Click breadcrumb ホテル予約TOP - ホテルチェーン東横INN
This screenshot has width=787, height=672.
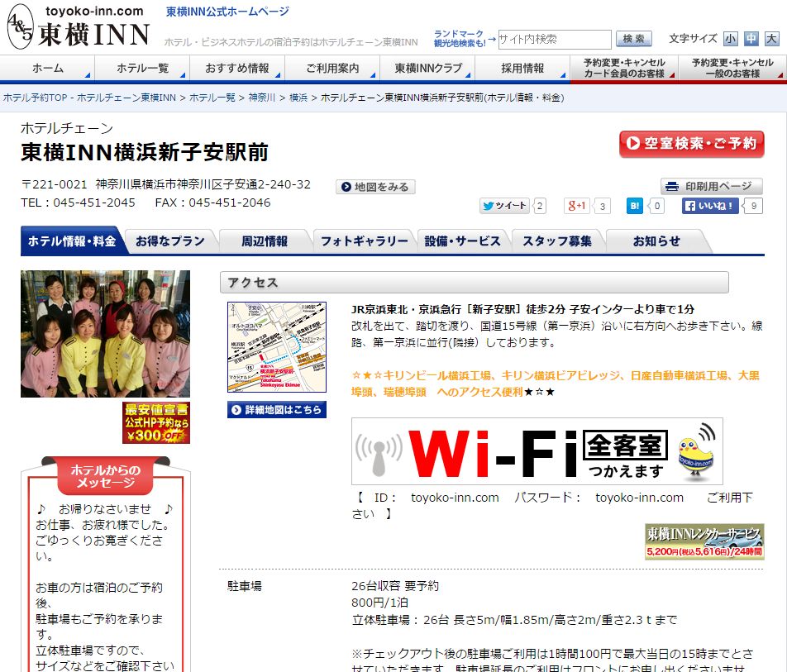point(89,98)
